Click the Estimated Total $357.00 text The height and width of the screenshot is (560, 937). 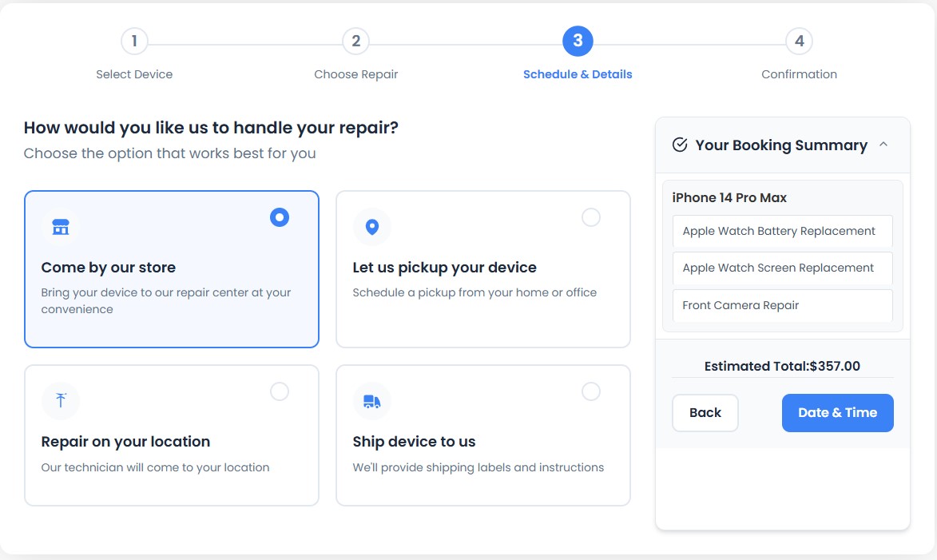click(781, 367)
